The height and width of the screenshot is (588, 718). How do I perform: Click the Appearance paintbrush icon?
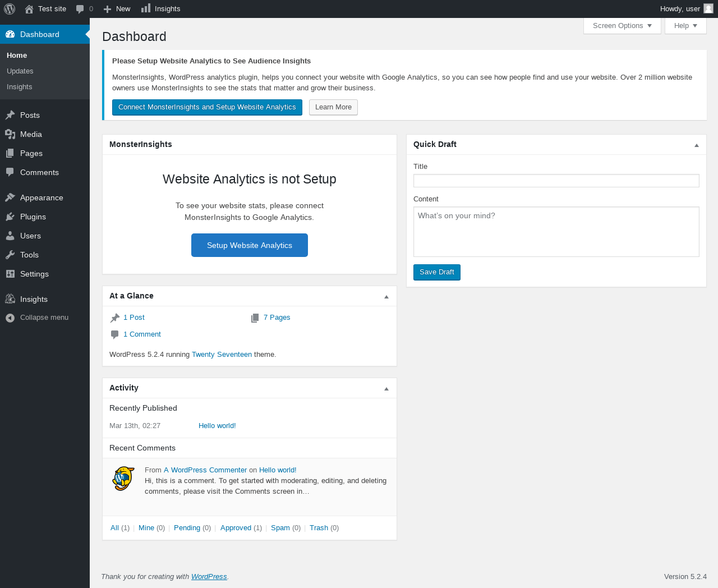point(10,197)
